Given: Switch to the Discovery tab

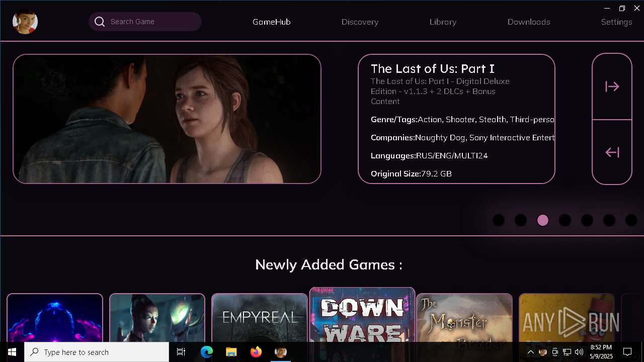Looking at the screenshot, I should [x=360, y=22].
